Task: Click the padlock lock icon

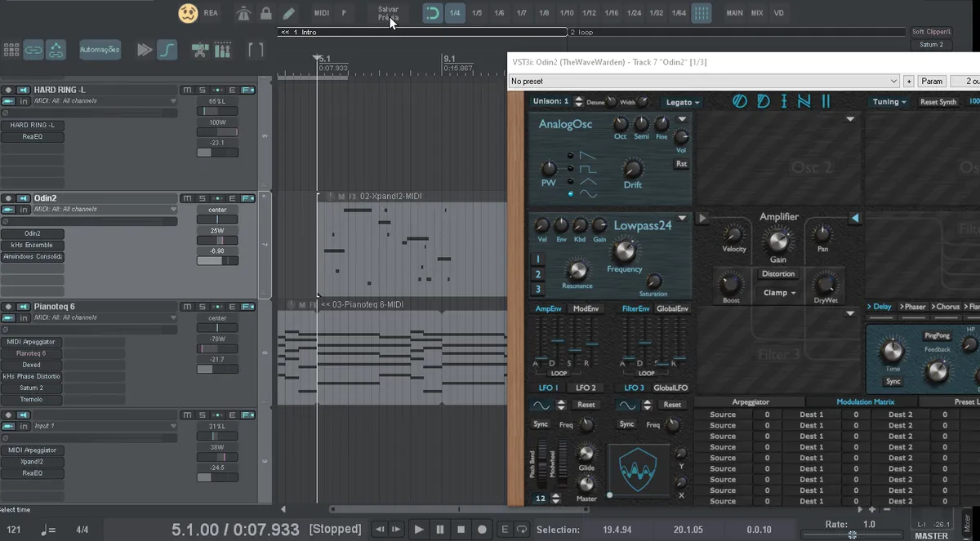Action: [266, 13]
